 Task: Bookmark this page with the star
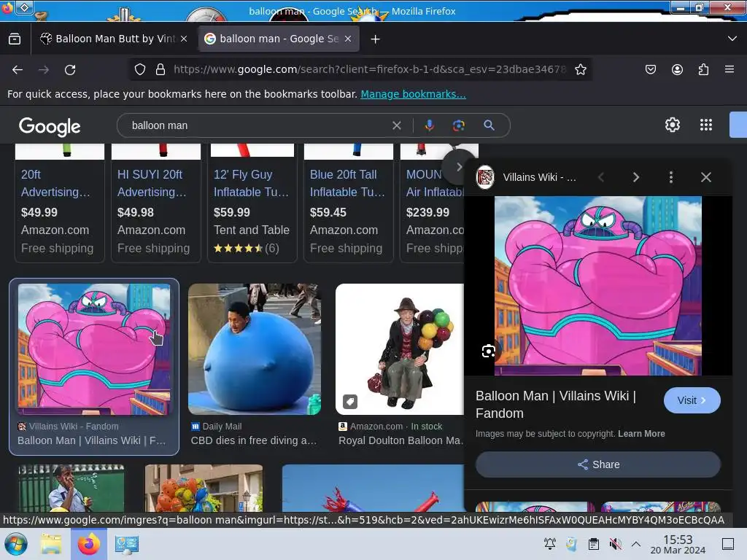pyautogui.click(x=580, y=69)
